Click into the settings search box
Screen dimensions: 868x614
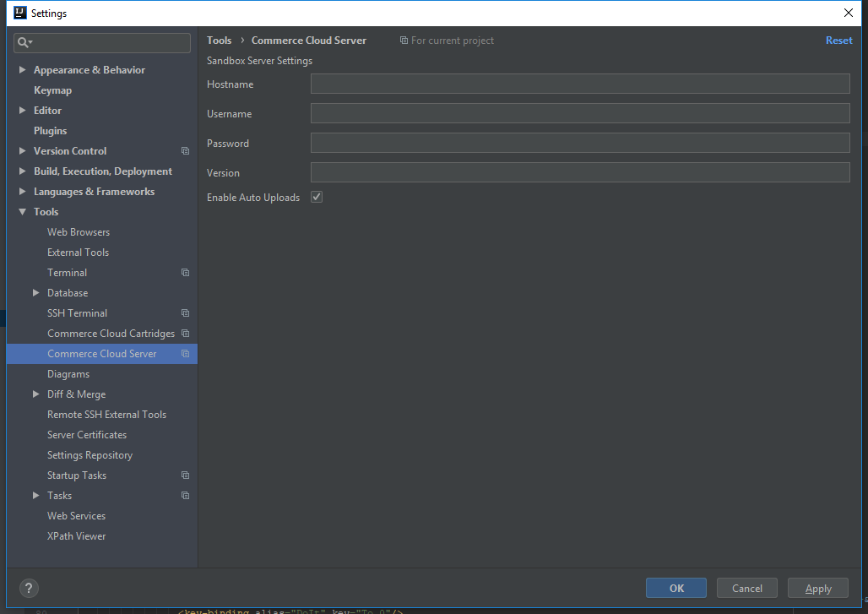tap(102, 42)
